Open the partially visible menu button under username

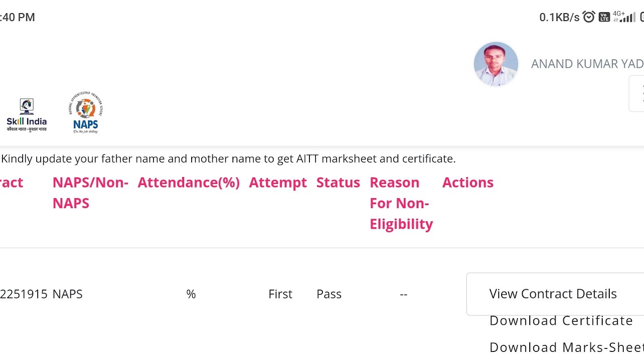point(637,94)
